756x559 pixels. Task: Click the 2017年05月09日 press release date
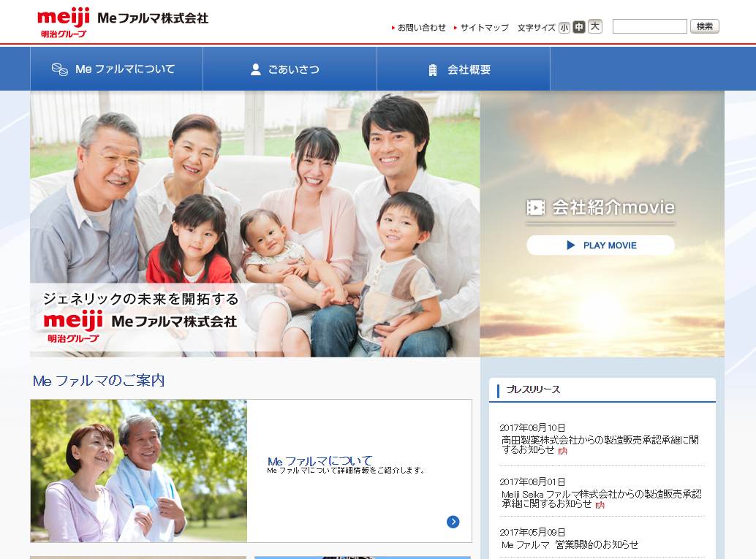coord(532,532)
